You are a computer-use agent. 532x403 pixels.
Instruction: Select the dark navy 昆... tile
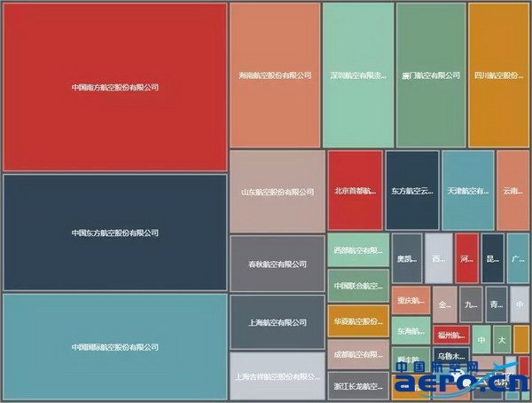coord(493,258)
